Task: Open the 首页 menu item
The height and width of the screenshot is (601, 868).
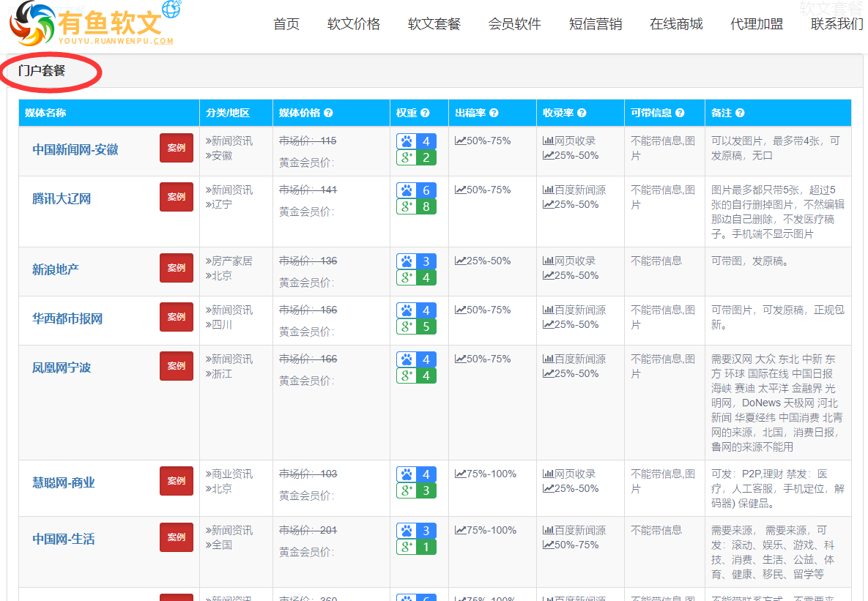Action: tap(286, 24)
